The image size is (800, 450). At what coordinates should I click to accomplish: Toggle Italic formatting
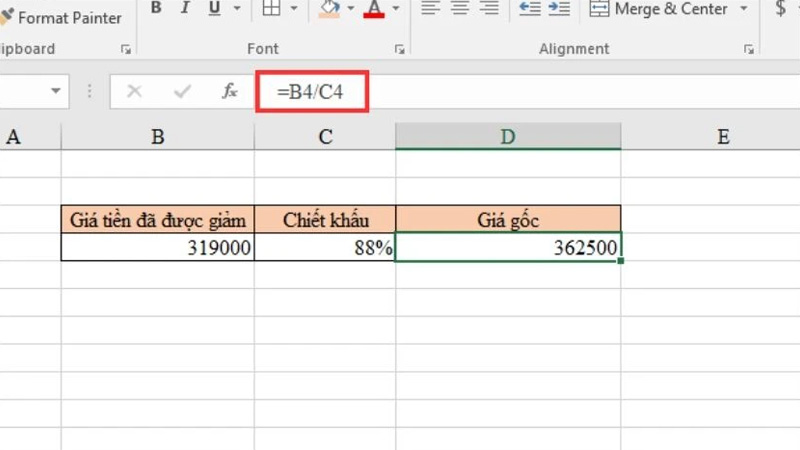(185, 8)
